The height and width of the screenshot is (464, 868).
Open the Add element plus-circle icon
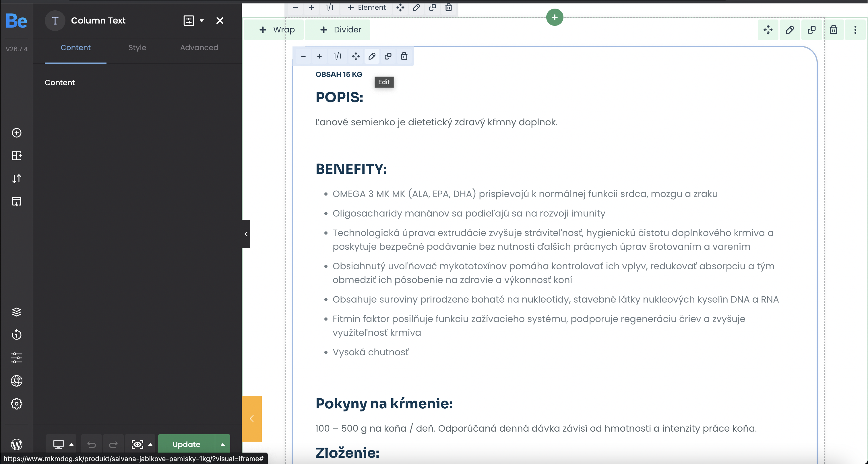coord(17,133)
